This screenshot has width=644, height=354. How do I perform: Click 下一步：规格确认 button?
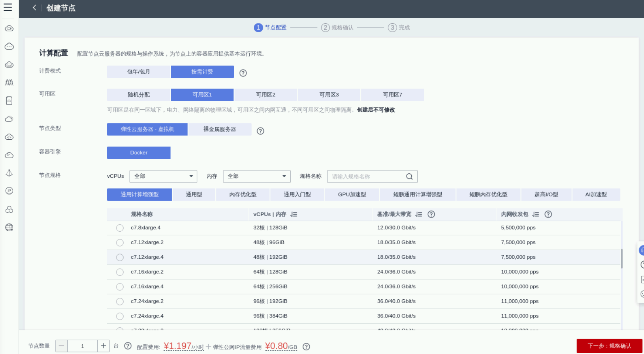point(609,346)
